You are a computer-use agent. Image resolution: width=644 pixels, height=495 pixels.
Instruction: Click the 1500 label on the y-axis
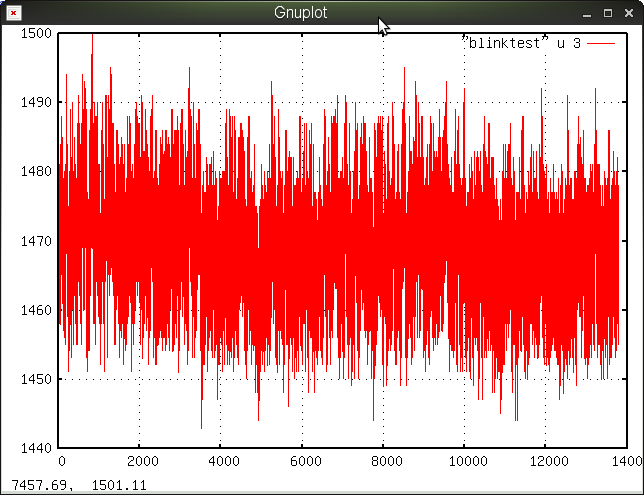coord(37,33)
